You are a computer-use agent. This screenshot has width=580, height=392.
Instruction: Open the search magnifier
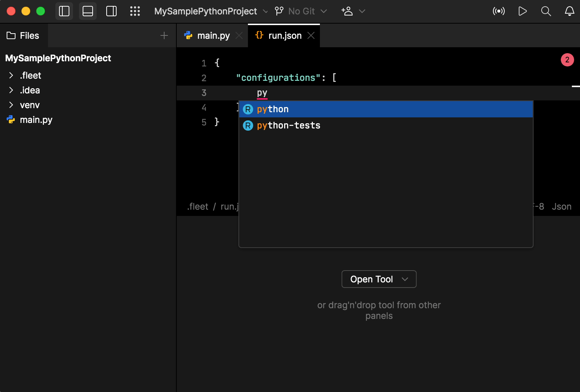coord(546,11)
